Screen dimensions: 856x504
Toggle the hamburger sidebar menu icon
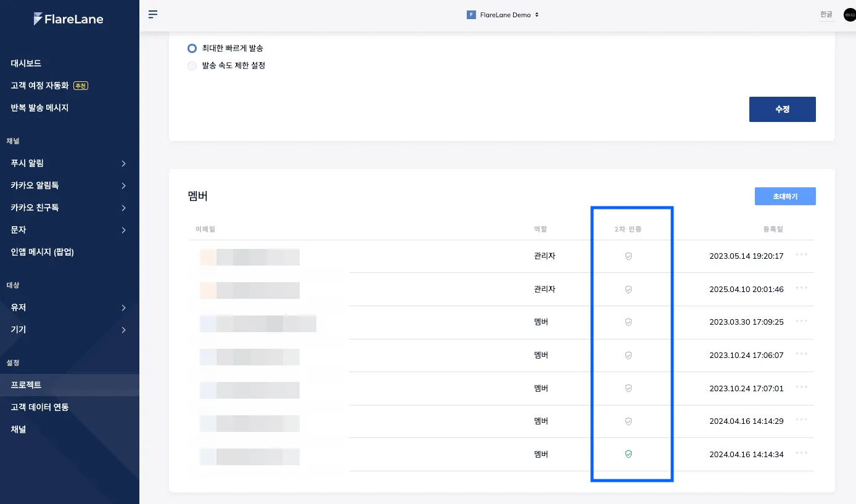[153, 14]
